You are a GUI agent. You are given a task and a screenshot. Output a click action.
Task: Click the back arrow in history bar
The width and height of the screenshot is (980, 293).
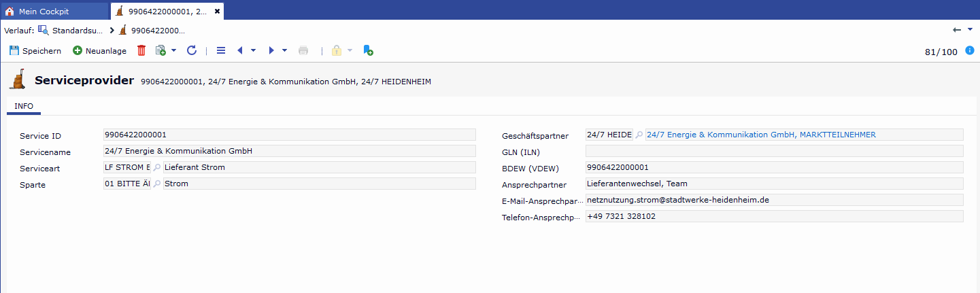point(957,30)
